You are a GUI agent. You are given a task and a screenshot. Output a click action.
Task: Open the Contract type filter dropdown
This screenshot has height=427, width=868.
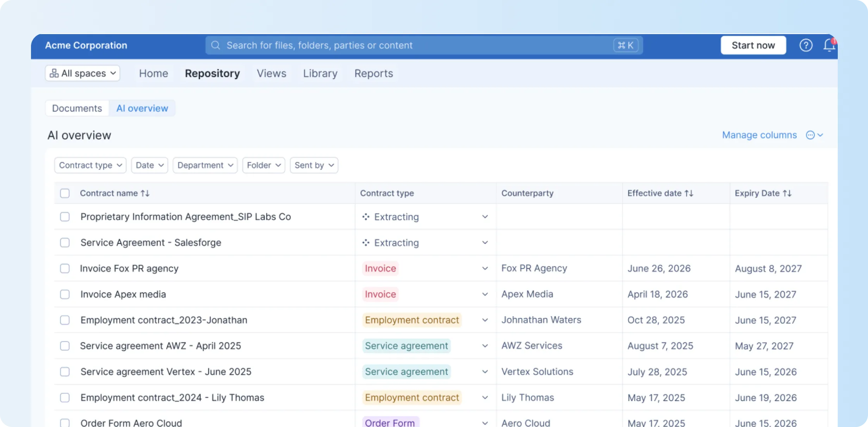[x=90, y=165]
